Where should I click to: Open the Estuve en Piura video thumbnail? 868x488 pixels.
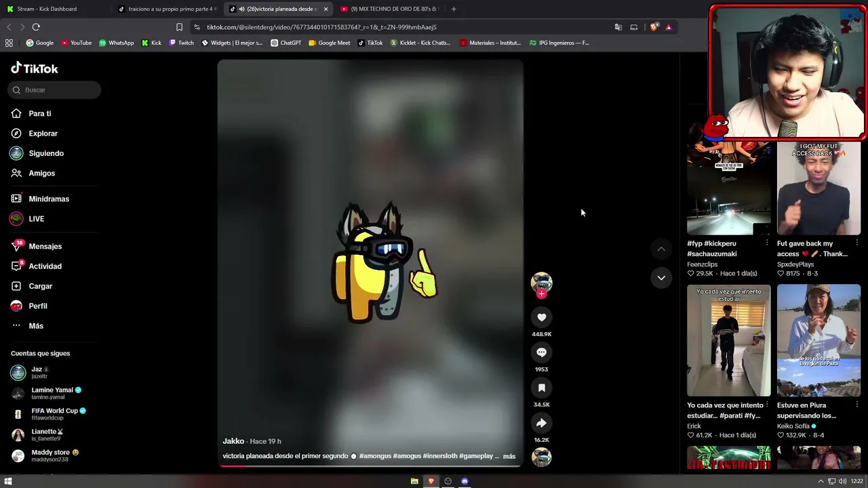tap(818, 340)
